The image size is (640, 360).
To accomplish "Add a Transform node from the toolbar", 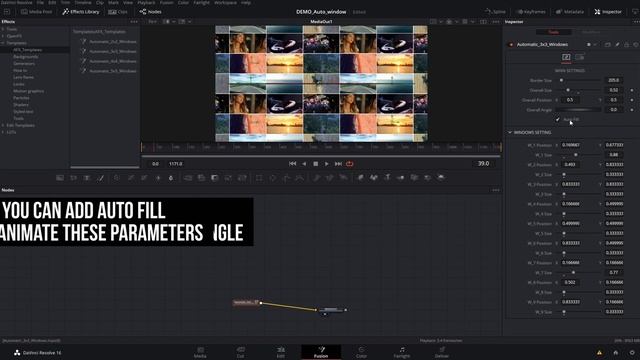I will (242, 178).
